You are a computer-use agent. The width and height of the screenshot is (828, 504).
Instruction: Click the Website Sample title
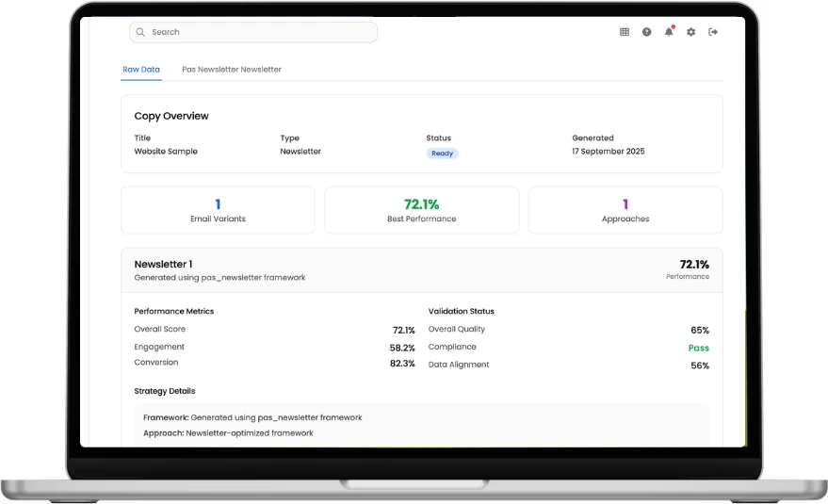[x=166, y=151]
